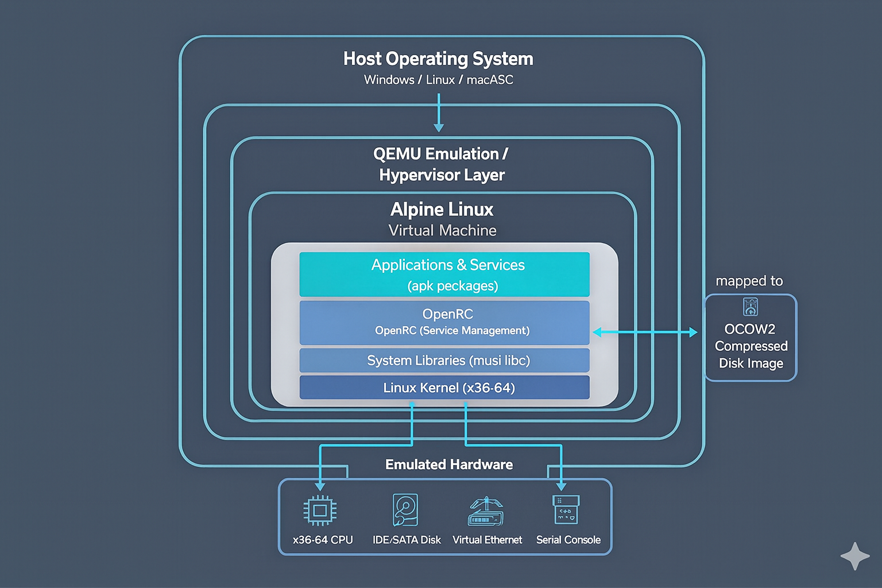
Task: Enable the System Libraries (musi libc) layer
Action: coord(444,361)
